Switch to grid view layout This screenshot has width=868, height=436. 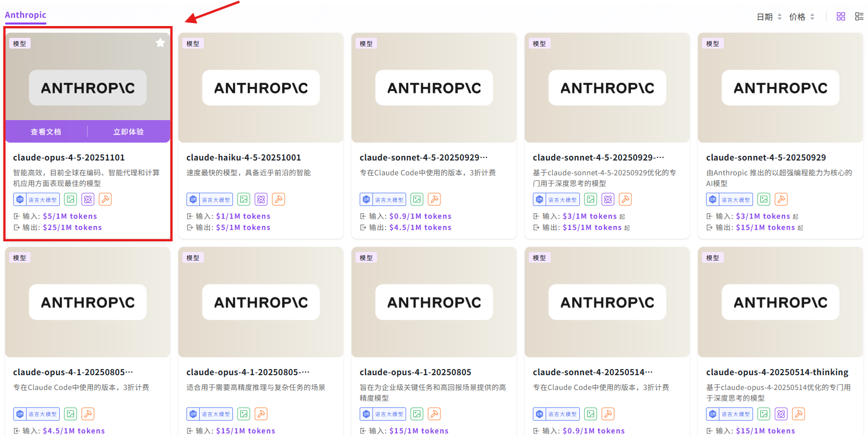[x=840, y=16]
